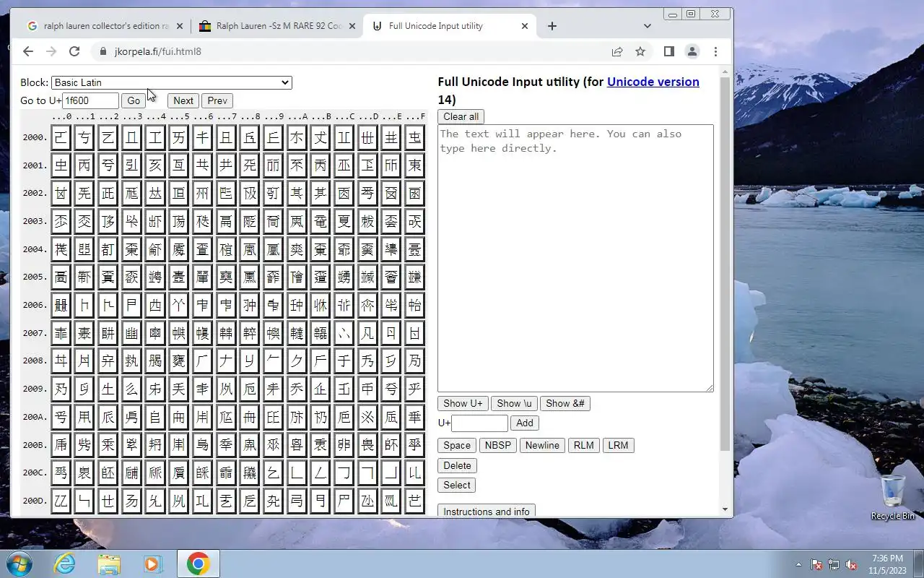Insert the character in row 2005. column 8
Viewport: 924px width, 578px height.
coord(249,277)
